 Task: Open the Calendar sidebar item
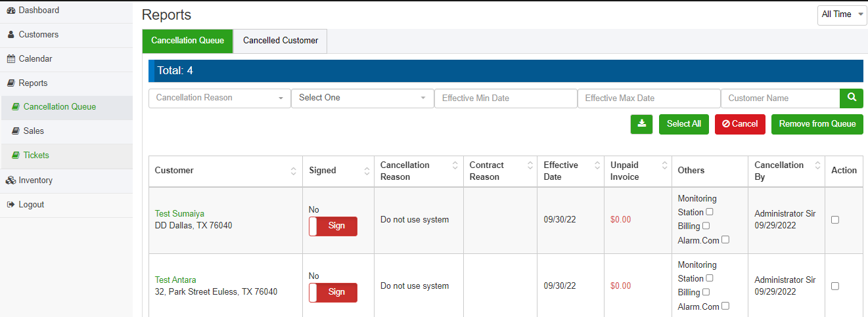(x=35, y=59)
